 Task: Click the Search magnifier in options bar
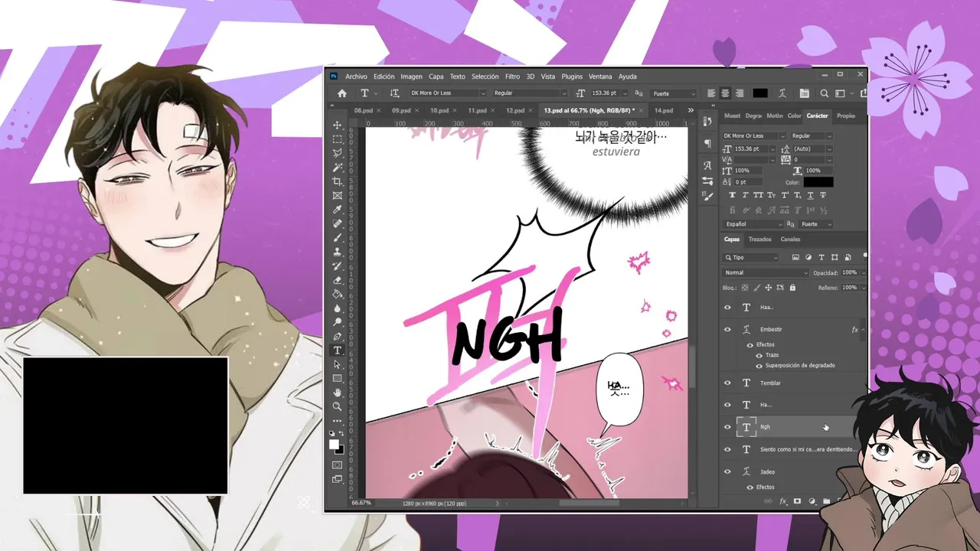click(825, 93)
